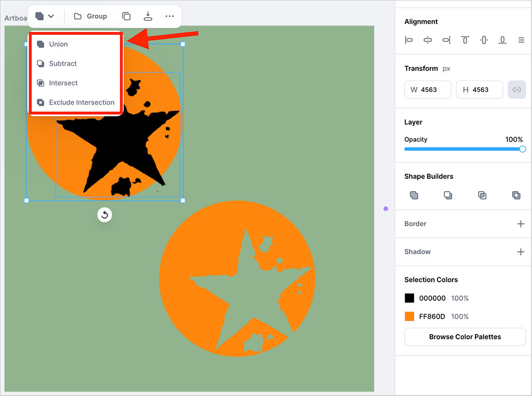The height and width of the screenshot is (396, 532).
Task: Click the align right icon
Action: point(446,40)
